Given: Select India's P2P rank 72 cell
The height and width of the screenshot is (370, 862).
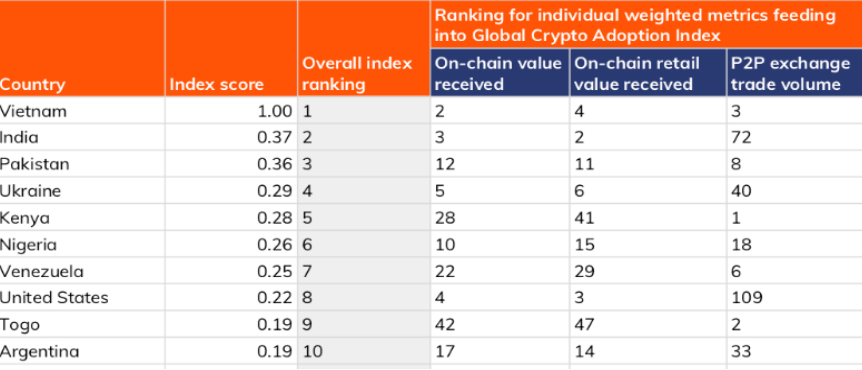Looking at the screenshot, I should tap(795, 137).
